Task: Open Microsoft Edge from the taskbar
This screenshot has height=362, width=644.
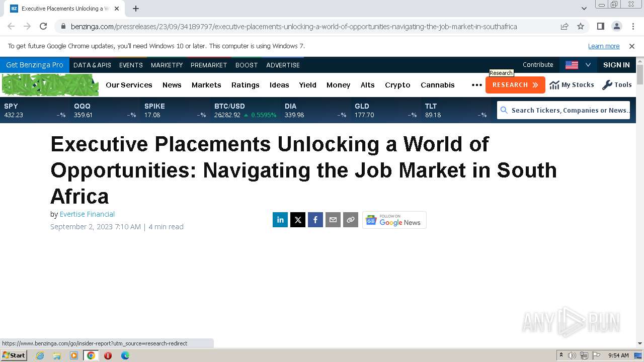Action: [125, 355]
